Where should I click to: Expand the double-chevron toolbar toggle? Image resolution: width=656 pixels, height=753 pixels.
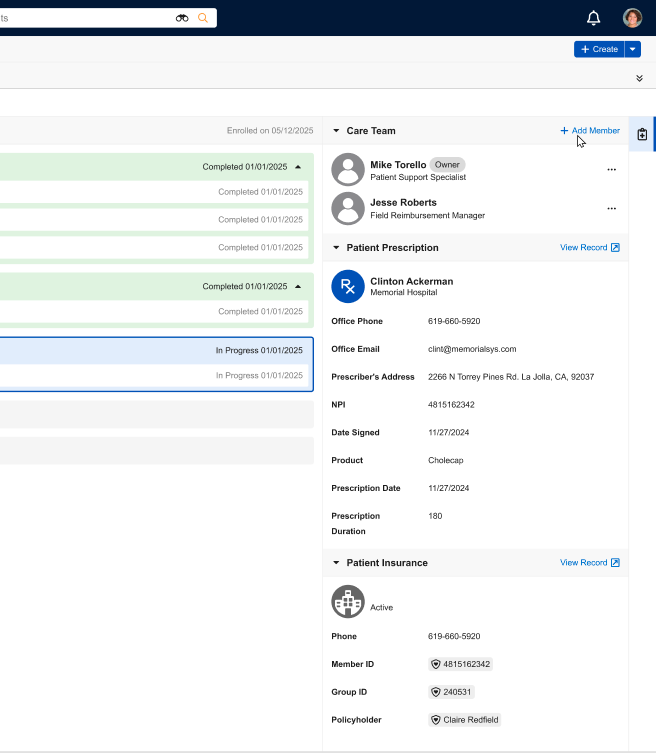639,78
